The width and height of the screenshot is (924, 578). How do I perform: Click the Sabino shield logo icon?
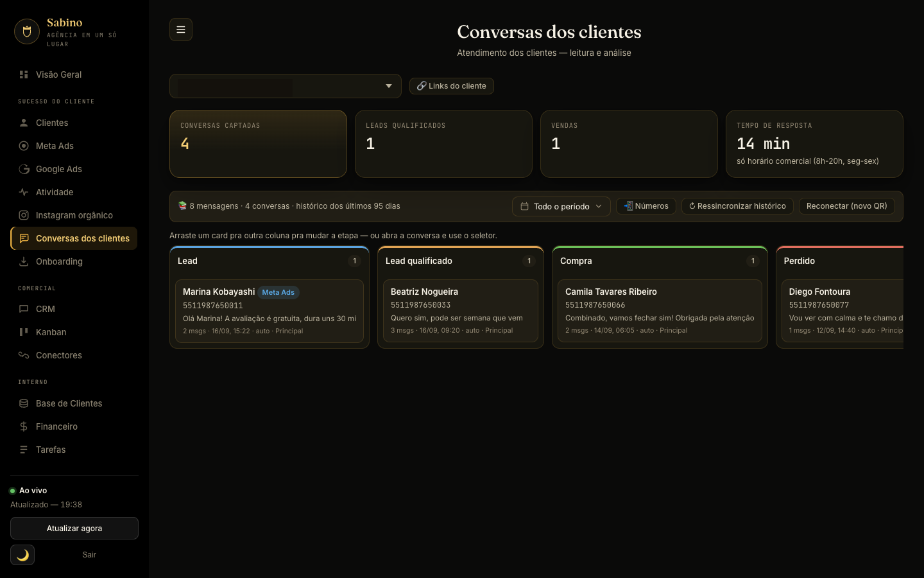tap(27, 31)
